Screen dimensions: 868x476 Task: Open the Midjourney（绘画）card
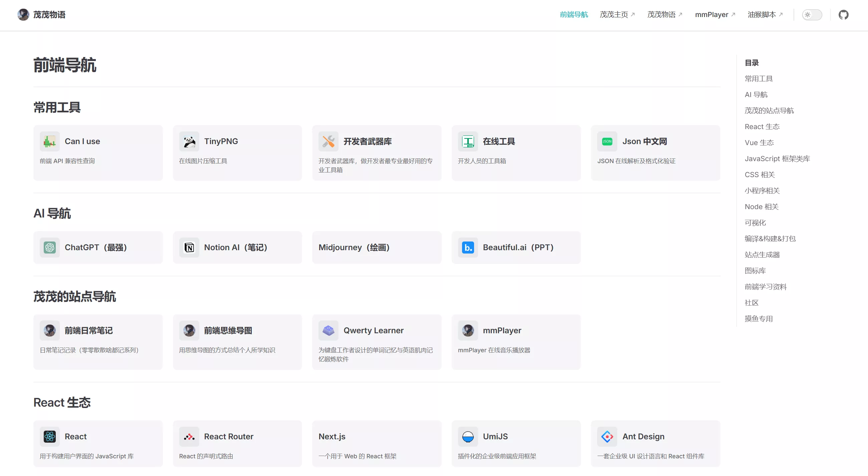pyautogui.click(x=376, y=248)
